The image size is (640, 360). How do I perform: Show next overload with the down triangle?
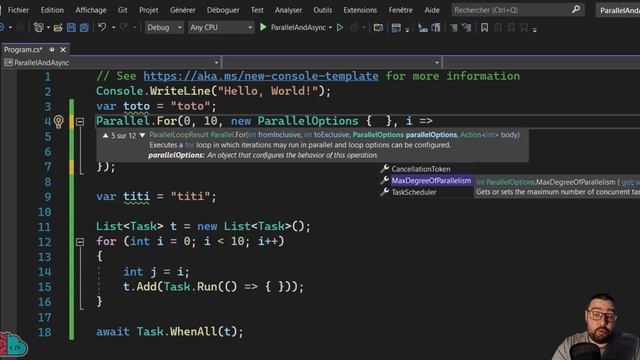click(142, 135)
